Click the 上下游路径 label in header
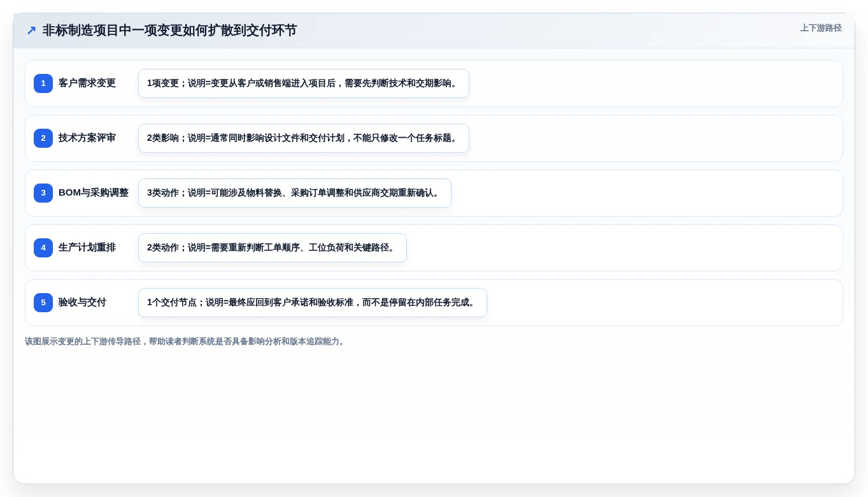Image resolution: width=868 pixels, height=497 pixels. click(821, 28)
